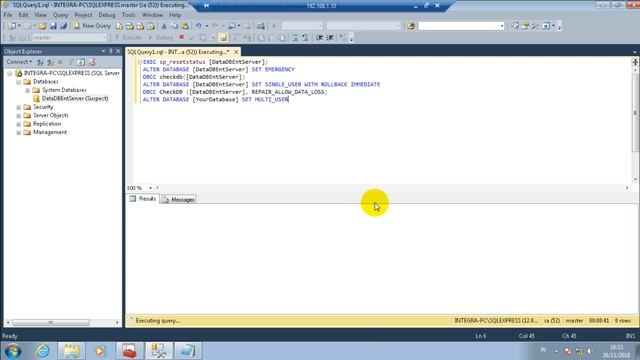Switch to the SQLQuery1.sql tab
The width and height of the screenshot is (640, 360).
click(178, 52)
